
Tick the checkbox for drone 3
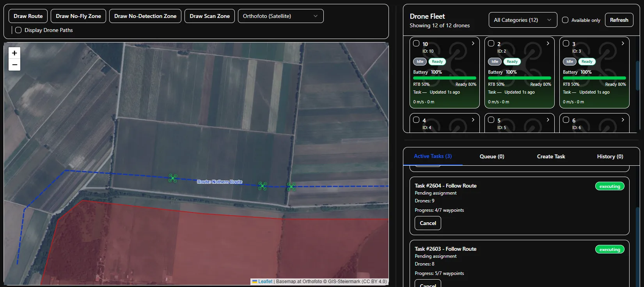click(566, 43)
